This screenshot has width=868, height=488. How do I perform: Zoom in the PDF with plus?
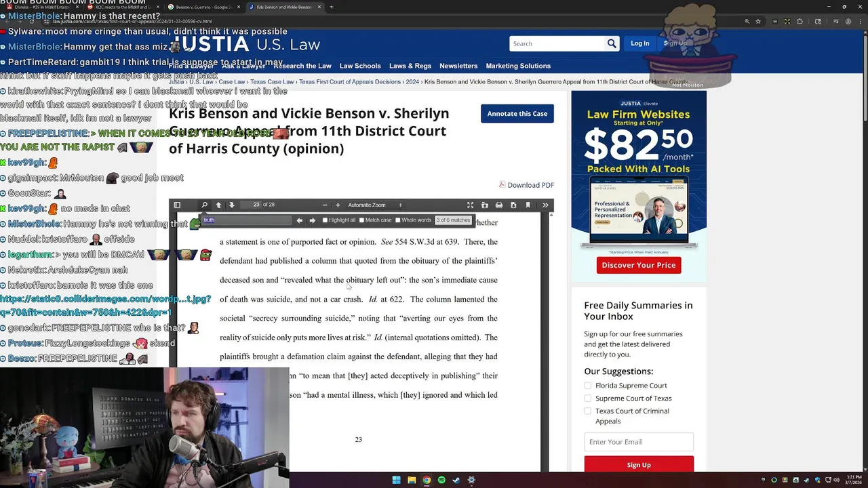pyautogui.click(x=338, y=205)
